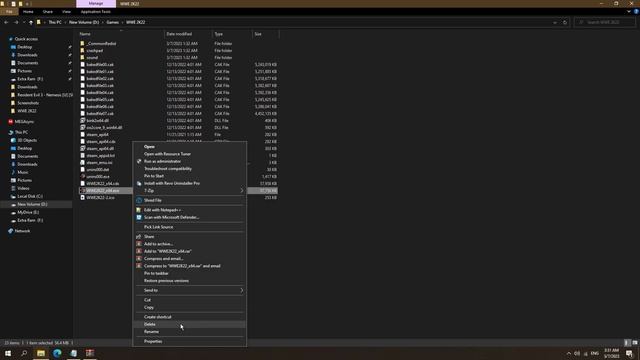Switch to the Application Tools tab

96,12
